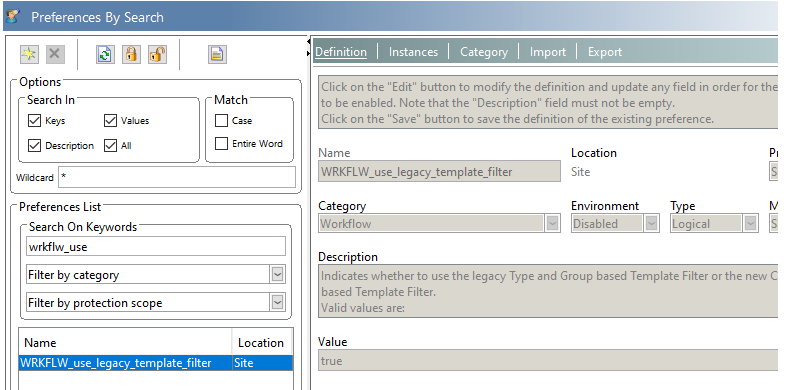
Task: Click the refresh preferences icon
Action: (105, 54)
